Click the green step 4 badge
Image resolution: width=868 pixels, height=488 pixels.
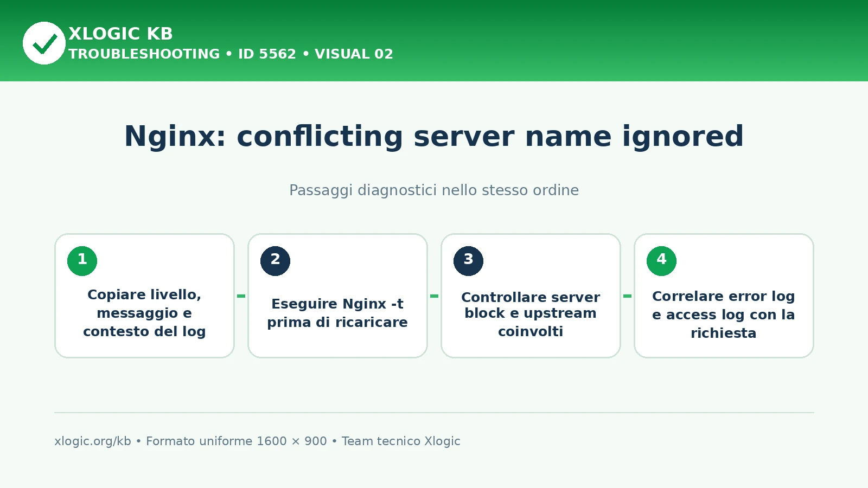661,261
